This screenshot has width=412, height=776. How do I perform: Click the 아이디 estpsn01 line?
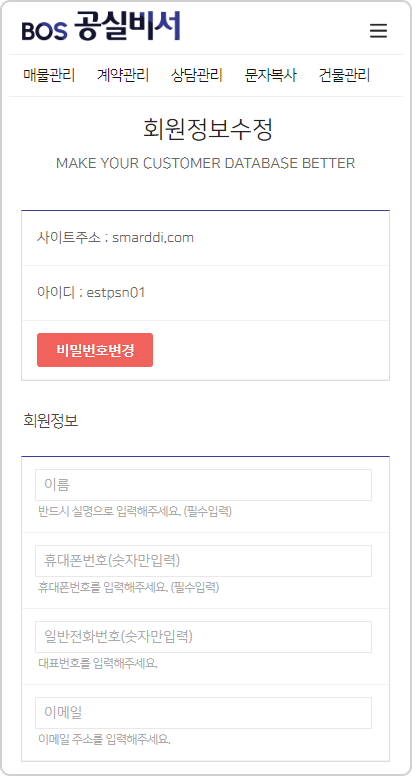(x=91, y=293)
